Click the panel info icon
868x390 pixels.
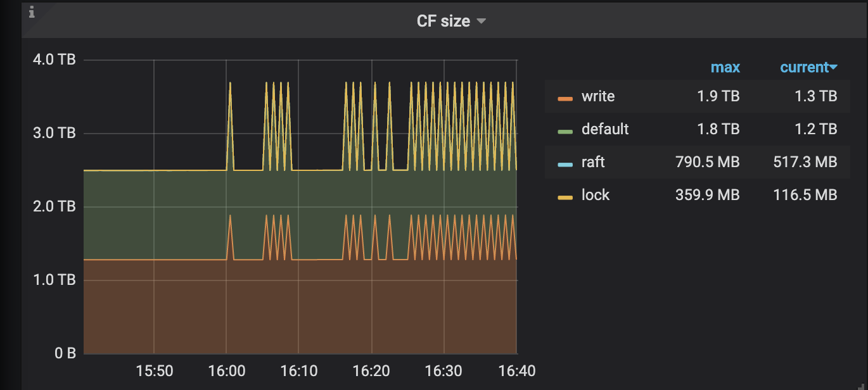tap(32, 12)
